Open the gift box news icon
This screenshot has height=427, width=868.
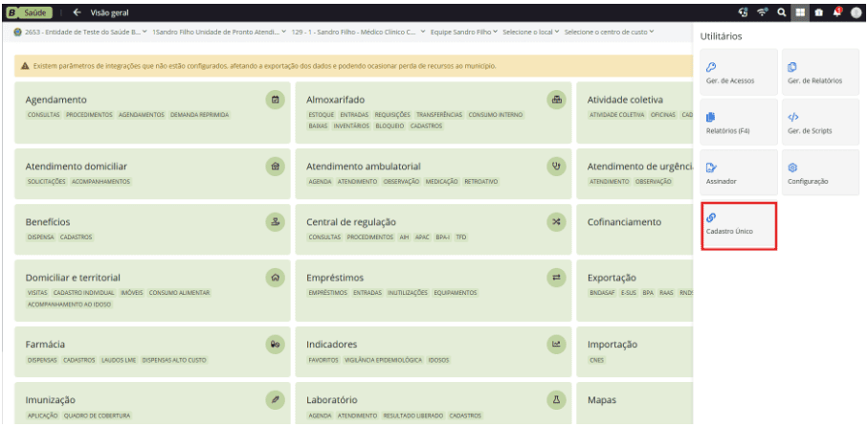click(819, 12)
